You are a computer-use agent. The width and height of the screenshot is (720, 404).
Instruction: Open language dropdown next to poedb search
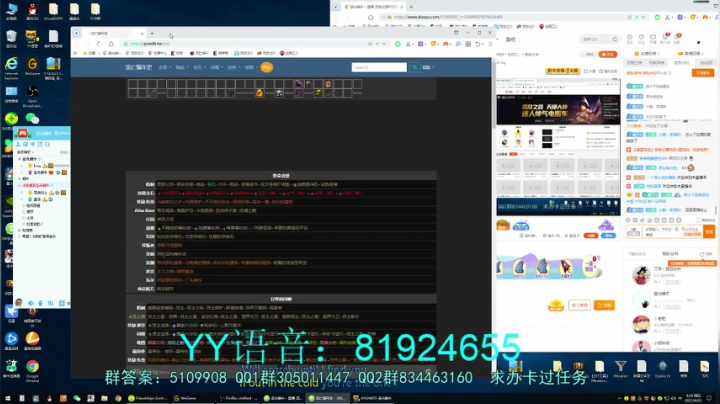428,67
